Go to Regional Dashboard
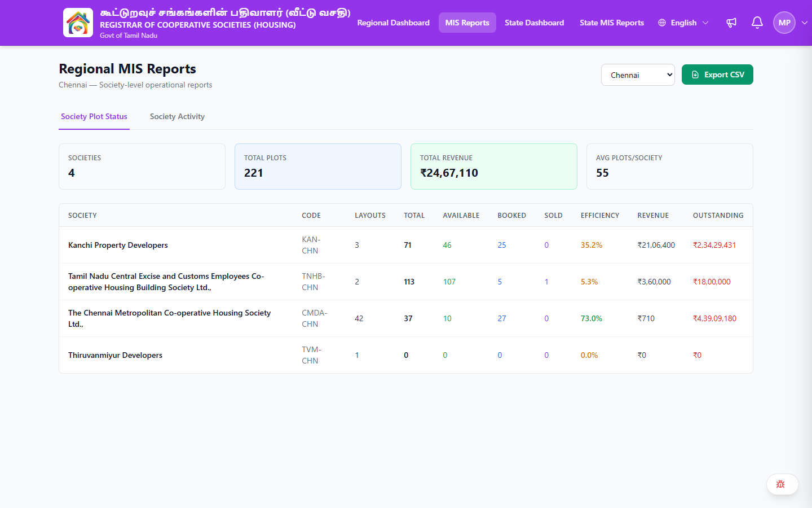This screenshot has width=812, height=508. click(x=394, y=23)
